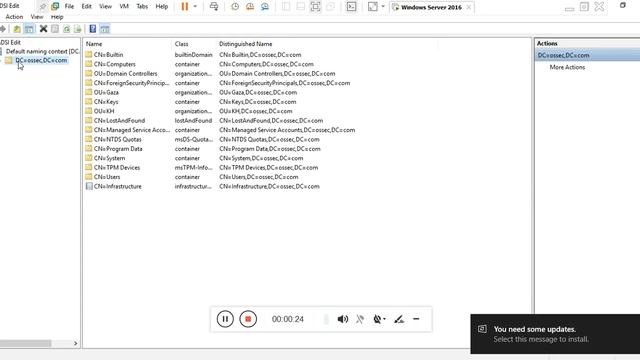The height and width of the screenshot is (360, 640).
Task: Click the blue help toolbar icon
Action: click(93, 29)
